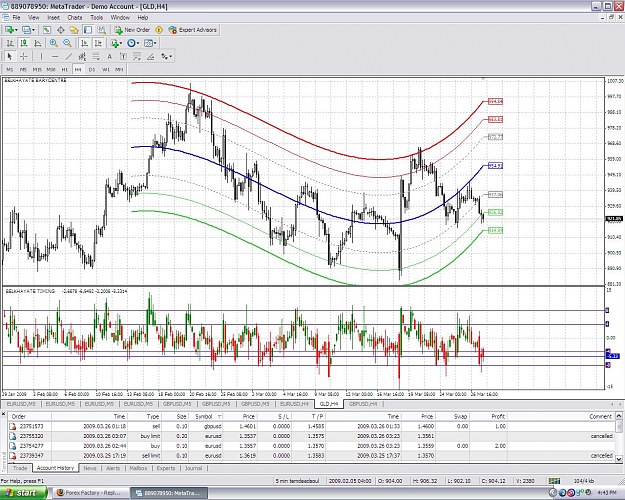Select the D1 timeframe button
This screenshot has height=500, width=625.
(92, 69)
